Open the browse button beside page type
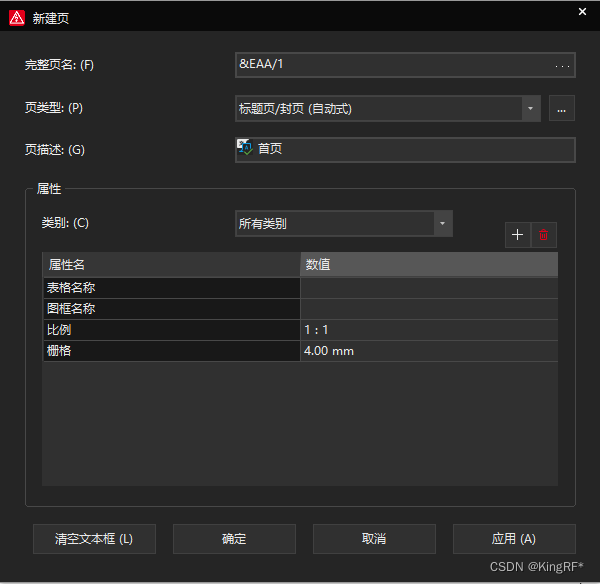The width and height of the screenshot is (600, 584). [562, 108]
